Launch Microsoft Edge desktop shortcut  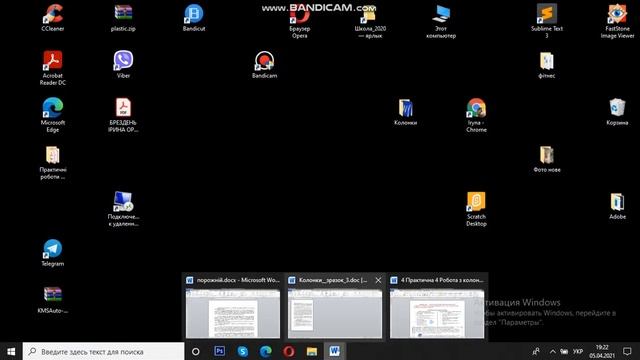pos(53,115)
